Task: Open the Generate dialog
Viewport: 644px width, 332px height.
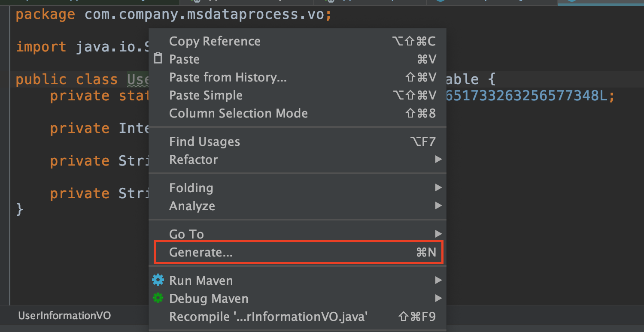Action: click(x=200, y=252)
